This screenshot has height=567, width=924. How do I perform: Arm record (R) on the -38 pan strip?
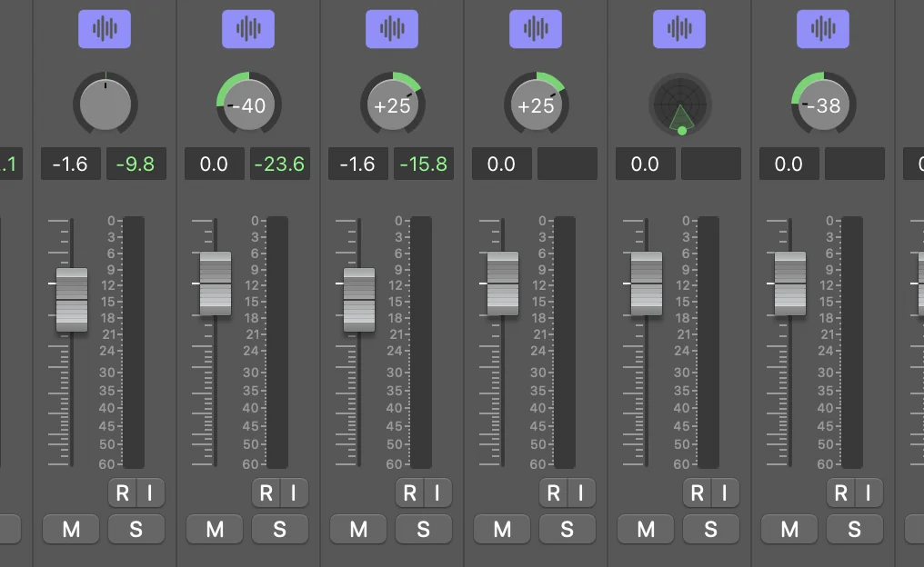pos(841,493)
